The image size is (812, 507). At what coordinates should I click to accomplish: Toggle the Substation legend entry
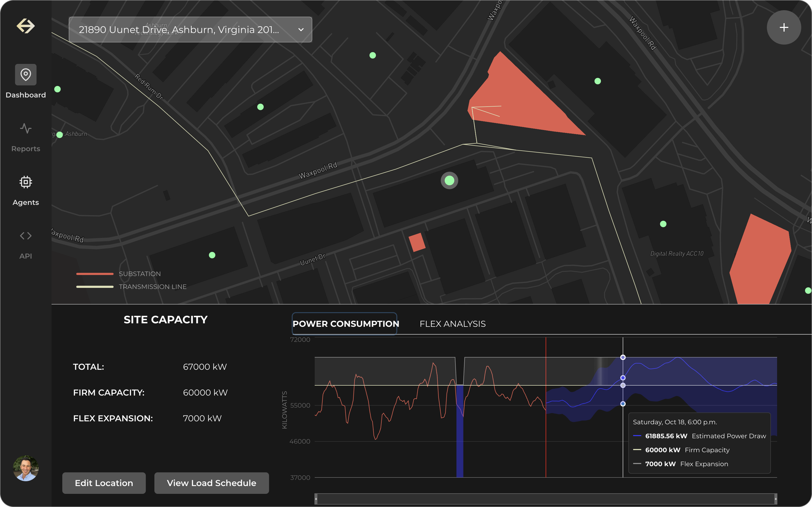tap(139, 274)
